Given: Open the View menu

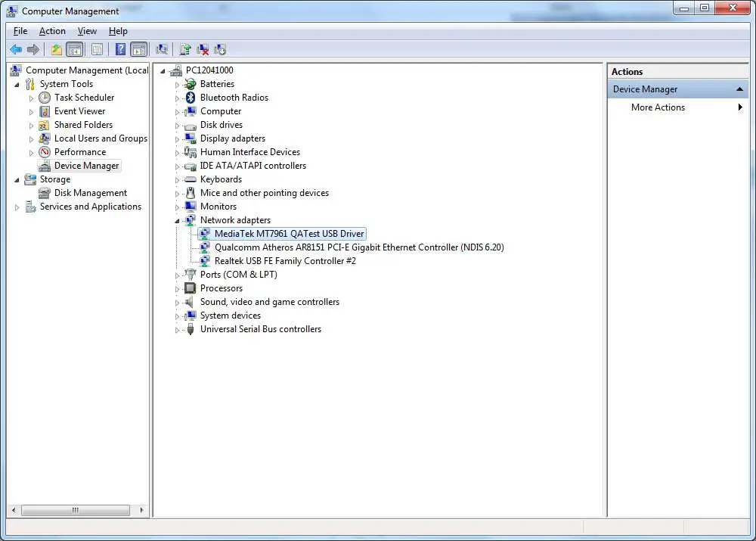Looking at the screenshot, I should click(x=87, y=31).
